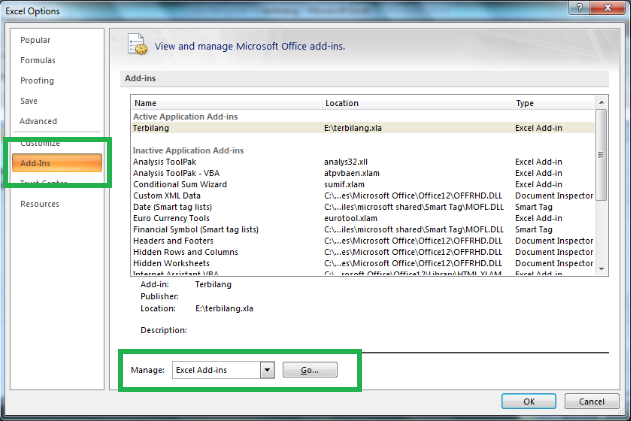Click the eurotool.xlam location cell
Screen dimensions: 631x421
(351, 218)
